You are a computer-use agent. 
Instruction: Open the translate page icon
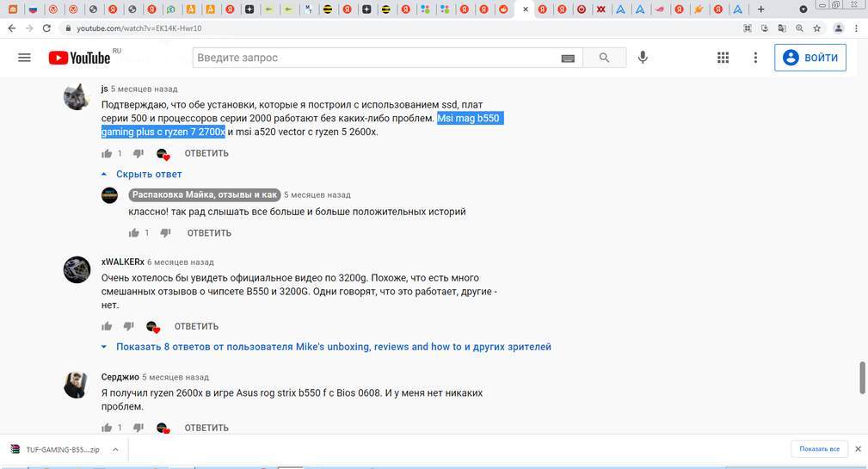click(x=782, y=28)
